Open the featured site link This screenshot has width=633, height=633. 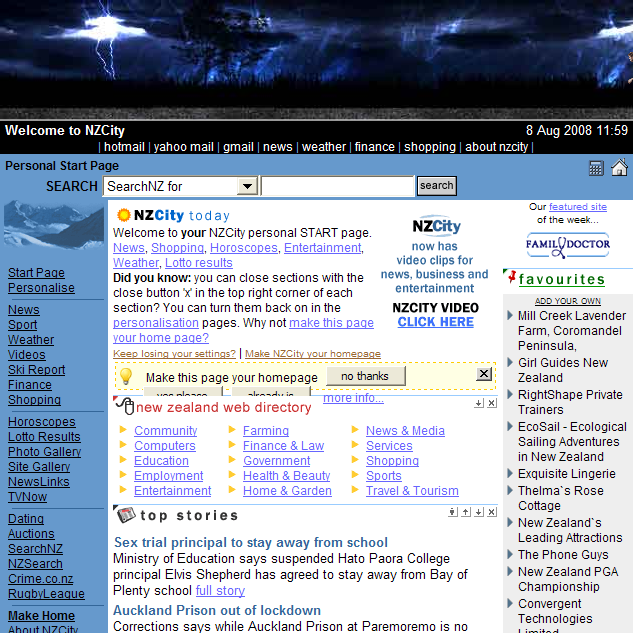[x=578, y=207]
